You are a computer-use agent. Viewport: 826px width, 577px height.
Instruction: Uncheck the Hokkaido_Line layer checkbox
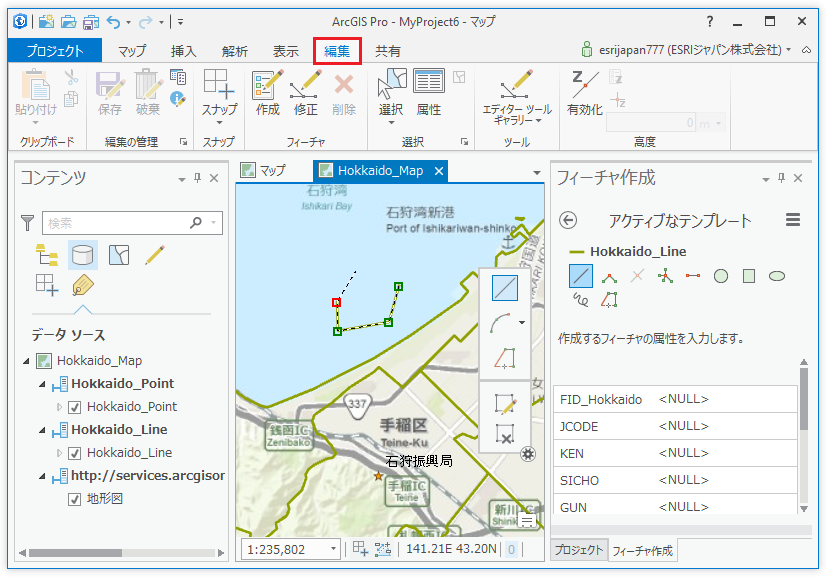click(75, 453)
